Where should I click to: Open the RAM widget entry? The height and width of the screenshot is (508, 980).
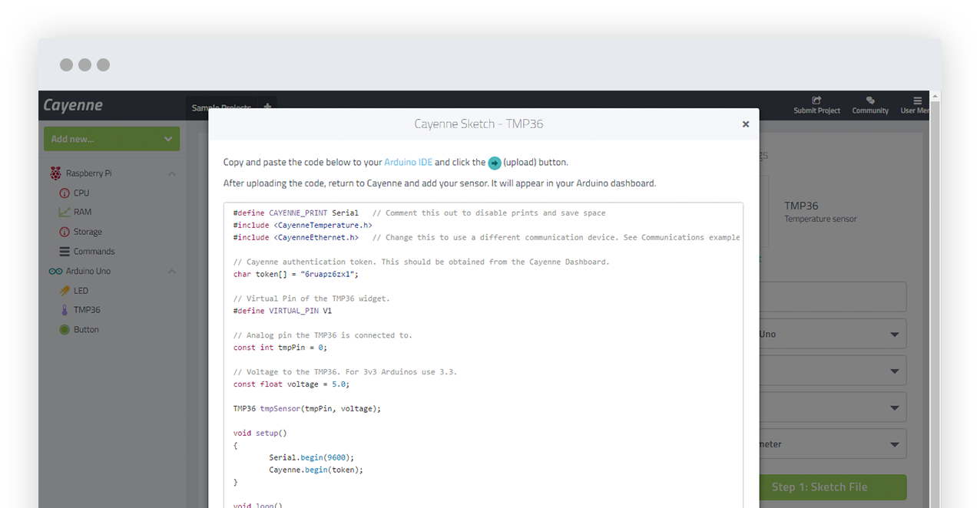tap(82, 213)
